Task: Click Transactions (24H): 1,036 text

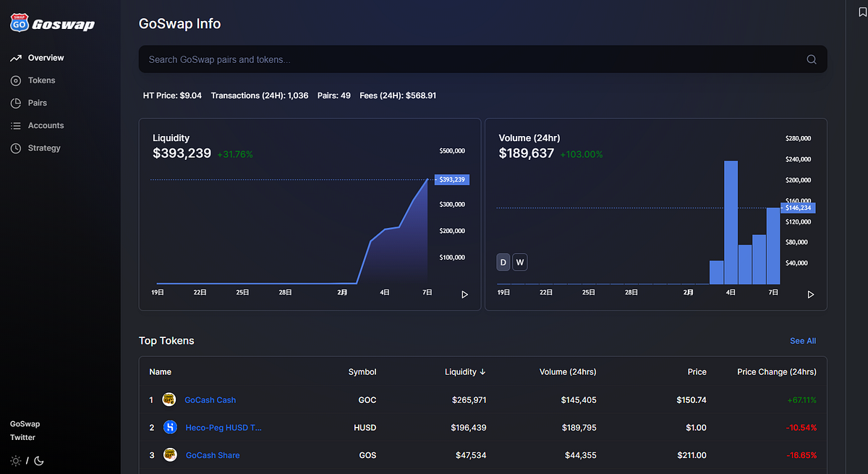Action: 260,96
